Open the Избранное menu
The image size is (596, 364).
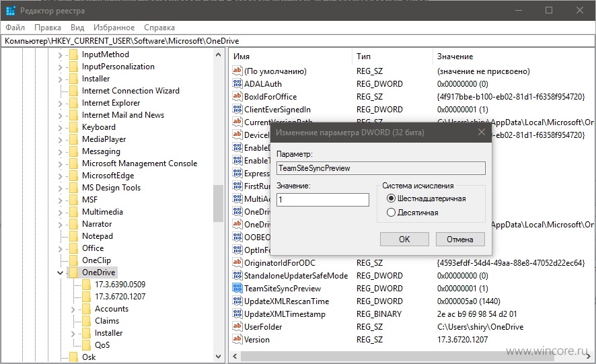click(x=114, y=28)
